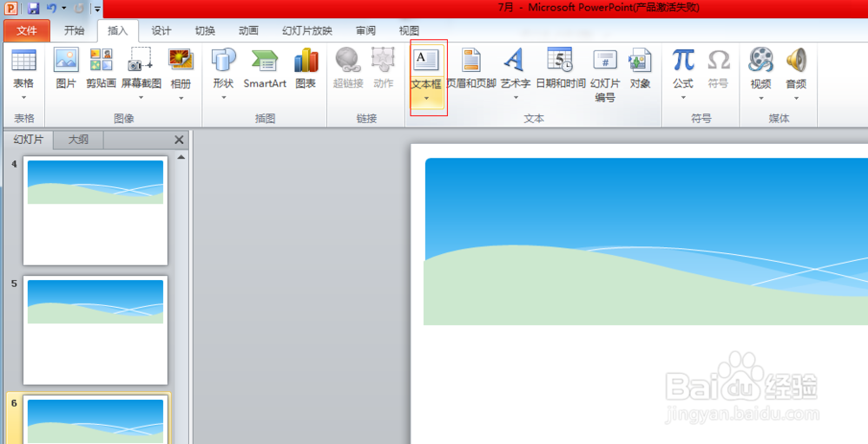
Task: Open the 审阅 (Review) tab
Action: tap(365, 30)
